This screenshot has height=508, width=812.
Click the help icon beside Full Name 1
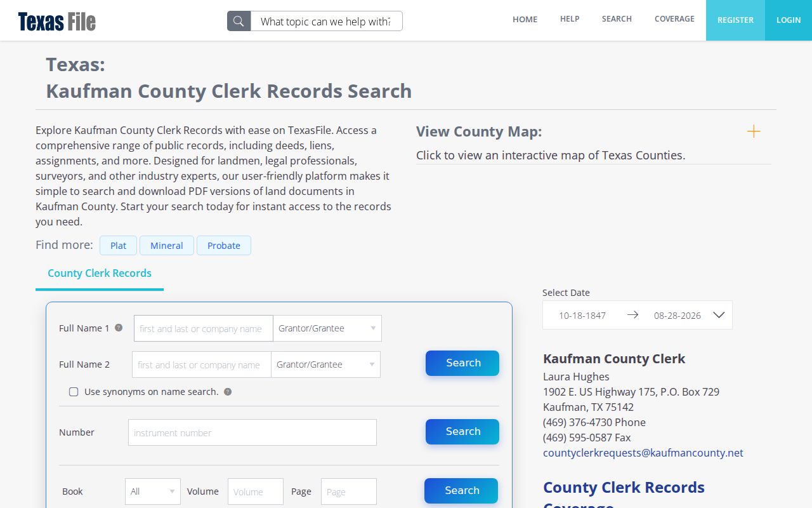pos(119,328)
